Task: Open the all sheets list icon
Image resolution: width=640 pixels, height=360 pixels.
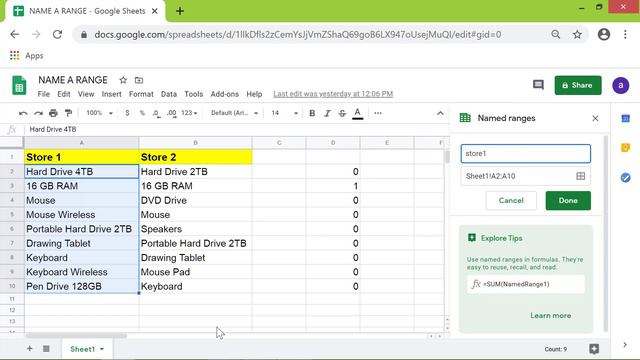Action: click(46, 349)
